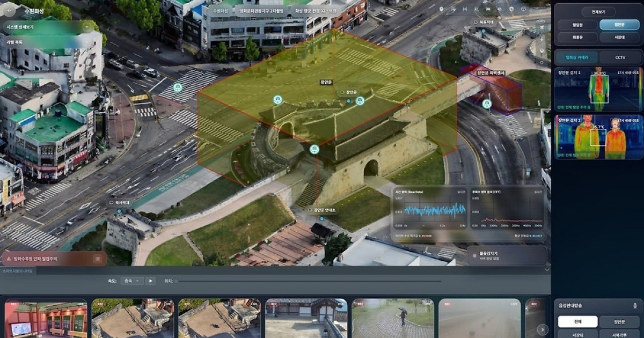Start playback with the play button
644x338 pixels.
coord(151,281)
